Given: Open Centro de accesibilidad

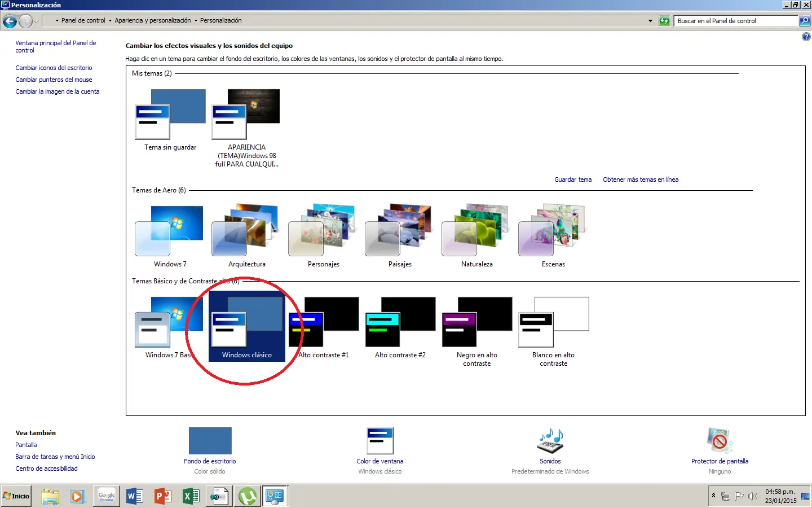Looking at the screenshot, I should pyautogui.click(x=46, y=468).
